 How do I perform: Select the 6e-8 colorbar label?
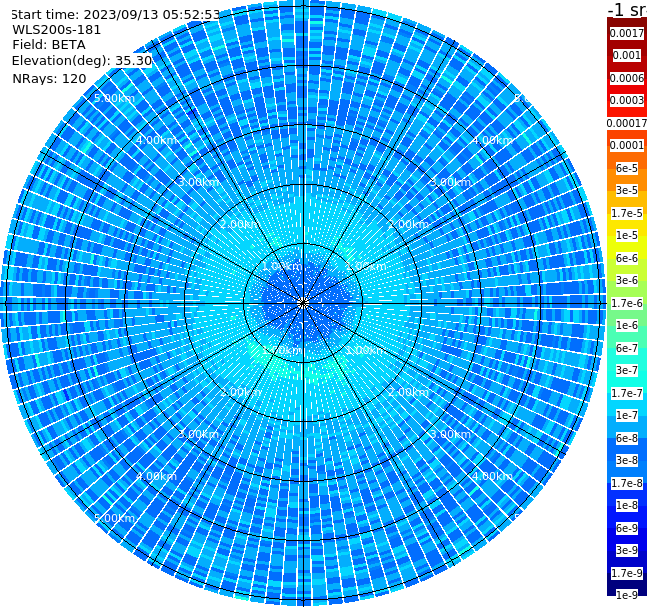(x=627, y=438)
